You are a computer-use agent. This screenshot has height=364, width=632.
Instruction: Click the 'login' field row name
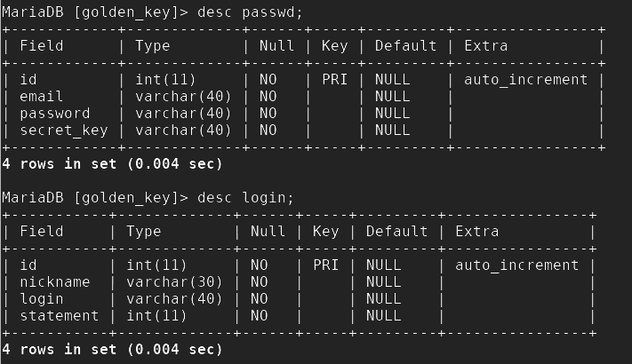[x=41, y=298]
